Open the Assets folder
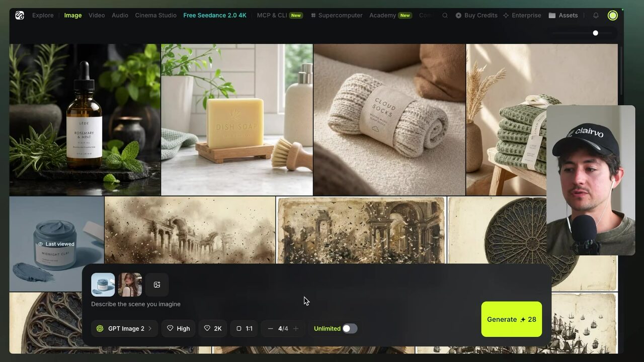 563,16
